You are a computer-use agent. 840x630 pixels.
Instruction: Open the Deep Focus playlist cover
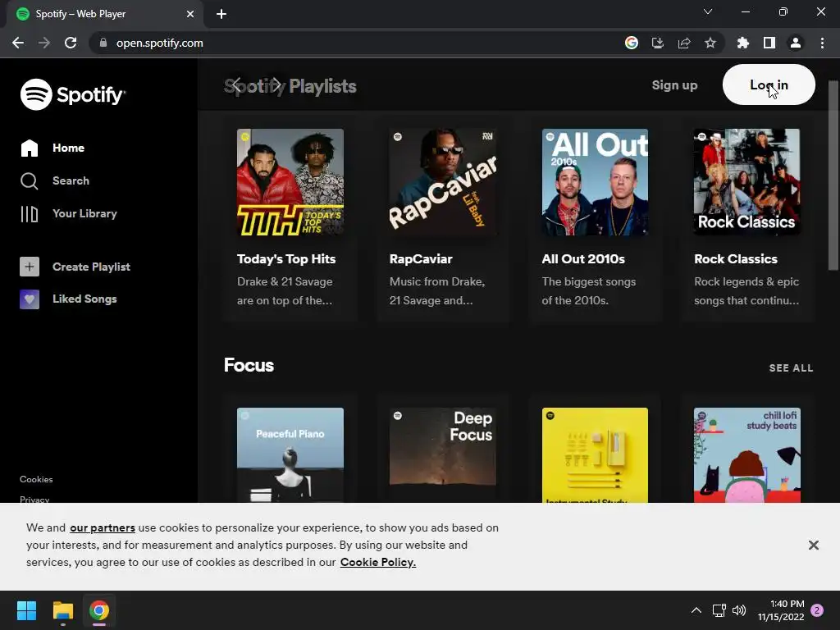pos(442,455)
